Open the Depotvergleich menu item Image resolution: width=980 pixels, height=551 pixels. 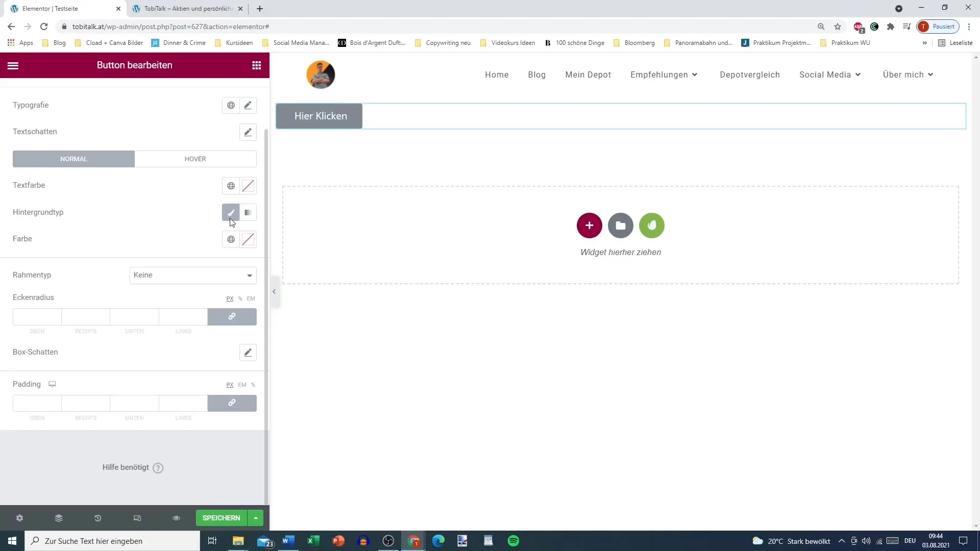tap(750, 74)
